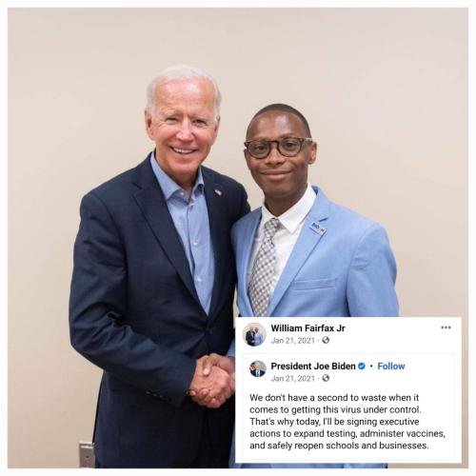Click the timestamp under William Fairfax Jr

[292, 341]
